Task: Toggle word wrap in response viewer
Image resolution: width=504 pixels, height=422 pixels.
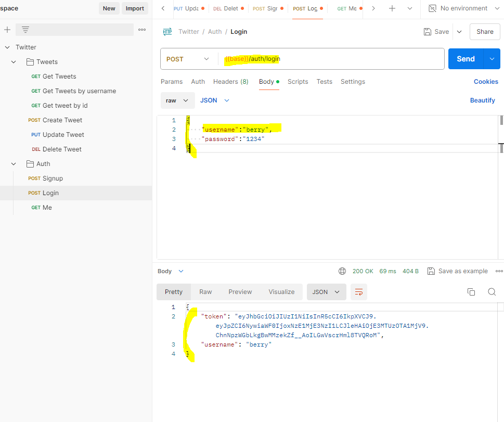Action: point(359,292)
